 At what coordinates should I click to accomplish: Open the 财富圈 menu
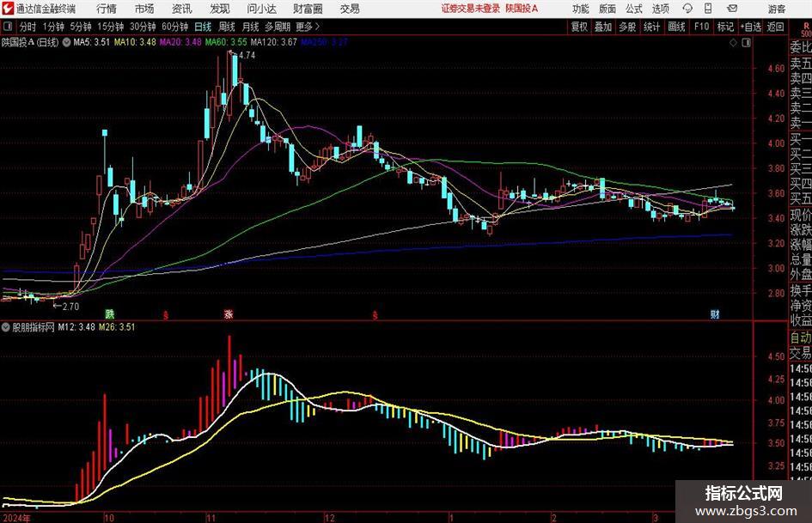308,9
